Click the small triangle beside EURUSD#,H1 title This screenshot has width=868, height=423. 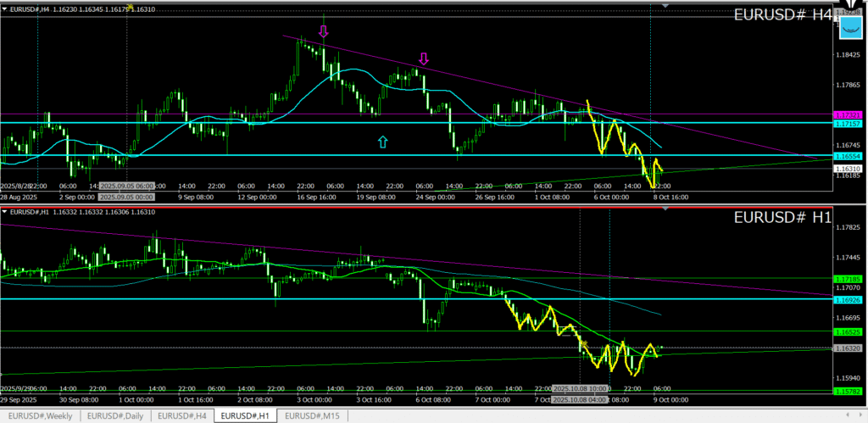click(5, 211)
